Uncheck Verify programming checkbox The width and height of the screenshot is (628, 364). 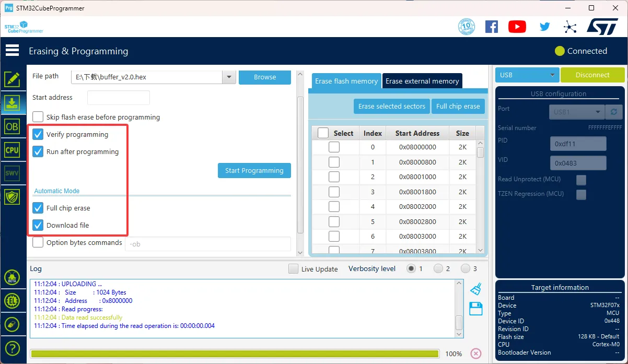(38, 135)
